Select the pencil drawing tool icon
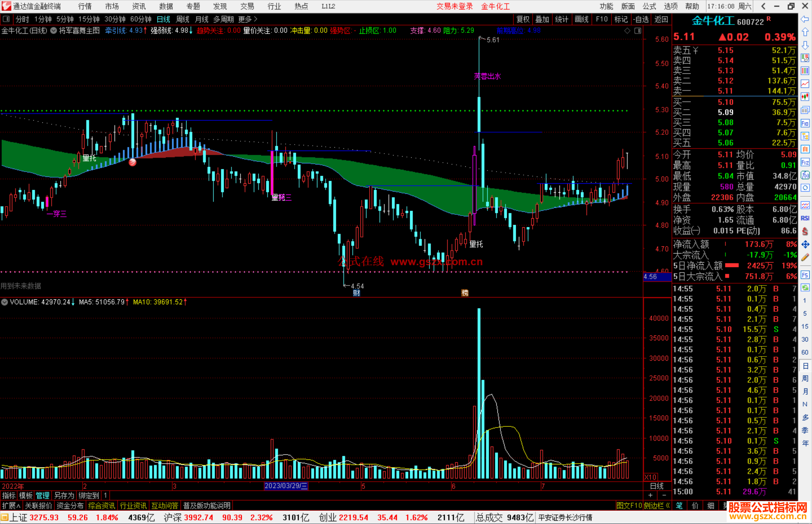The image size is (812, 524). pyautogui.click(x=805, y=258)
